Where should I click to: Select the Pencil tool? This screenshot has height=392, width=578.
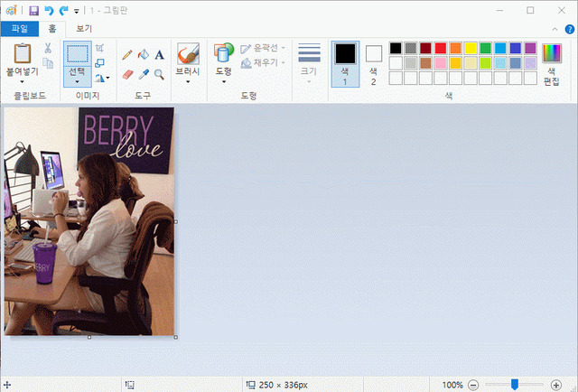127,55
